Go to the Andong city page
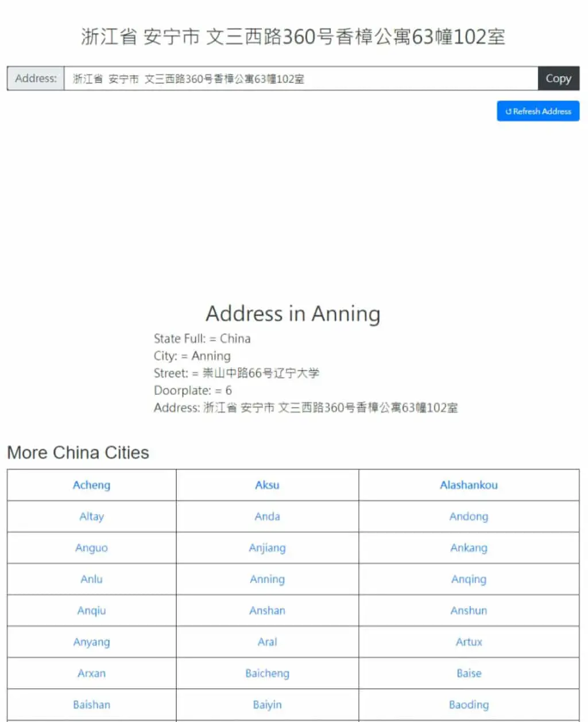Viewport: 588px width, 722px height. [x=469, y=517]
